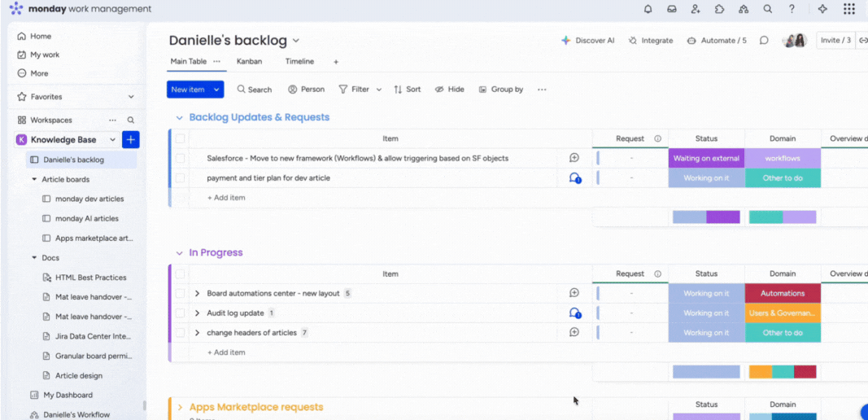This screenshot has height=420, width=868.
Task: Check the Board automations center item checkbox
Action: coord(180,293)
